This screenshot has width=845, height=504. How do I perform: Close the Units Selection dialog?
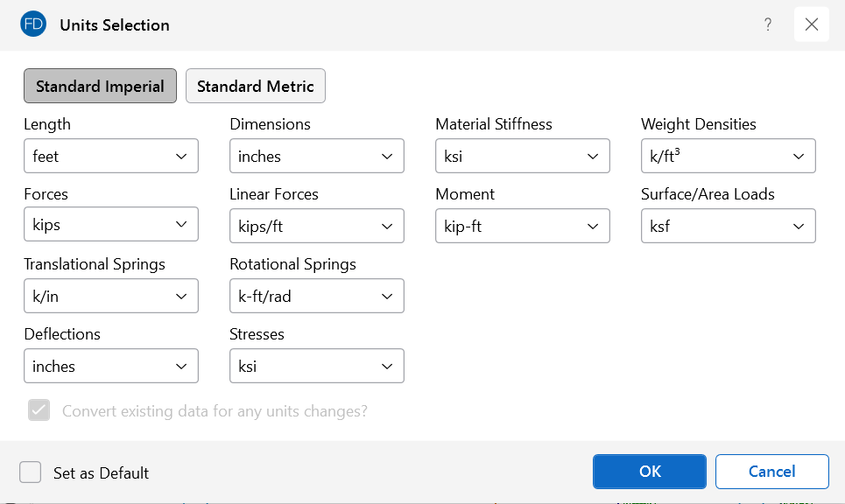811,25
